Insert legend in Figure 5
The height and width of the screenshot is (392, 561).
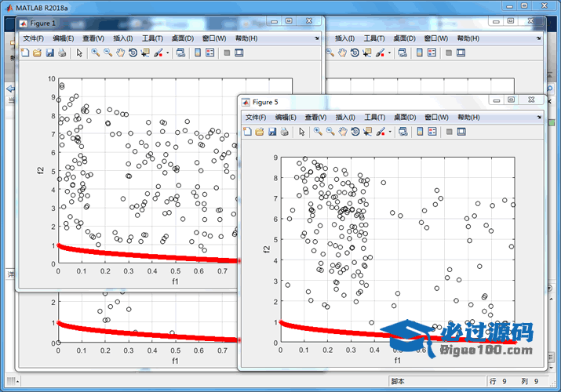(x=432, y=132)
